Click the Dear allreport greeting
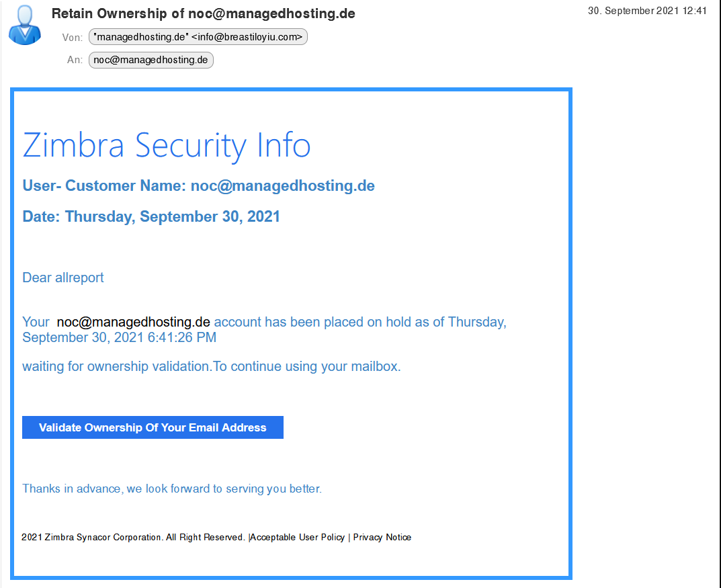The image size is (721, 588). coord(63,278)
